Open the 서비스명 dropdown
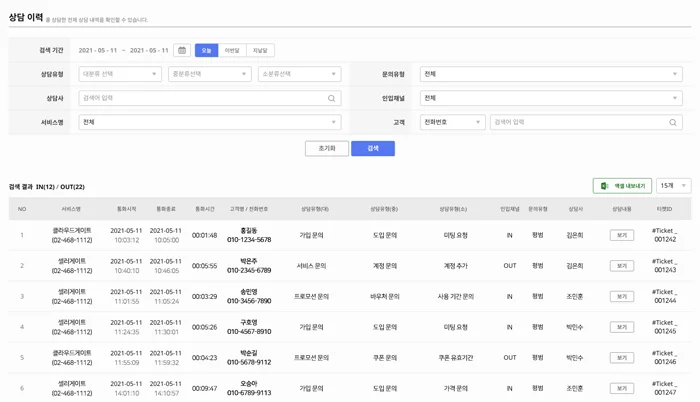 [209, 123]
